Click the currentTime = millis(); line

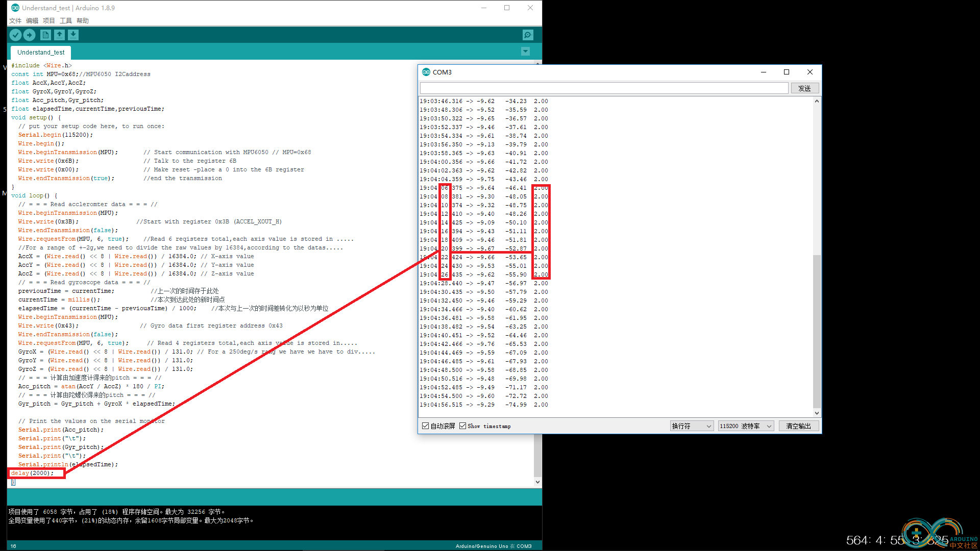[x=59, y=299]
